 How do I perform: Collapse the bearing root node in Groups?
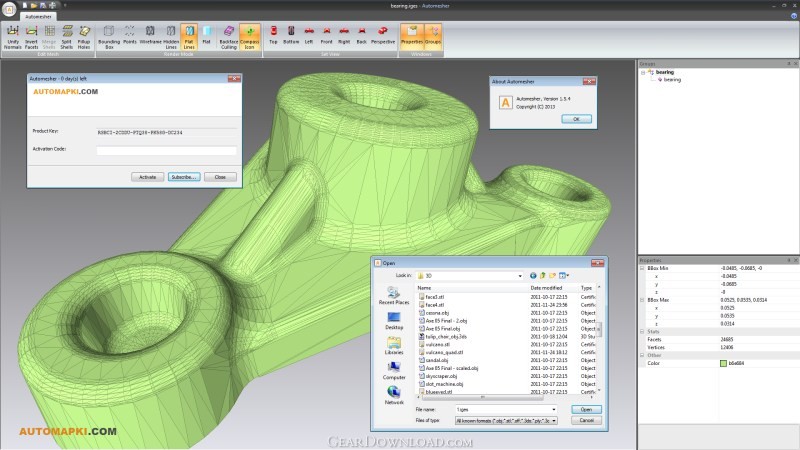point(643,72)
